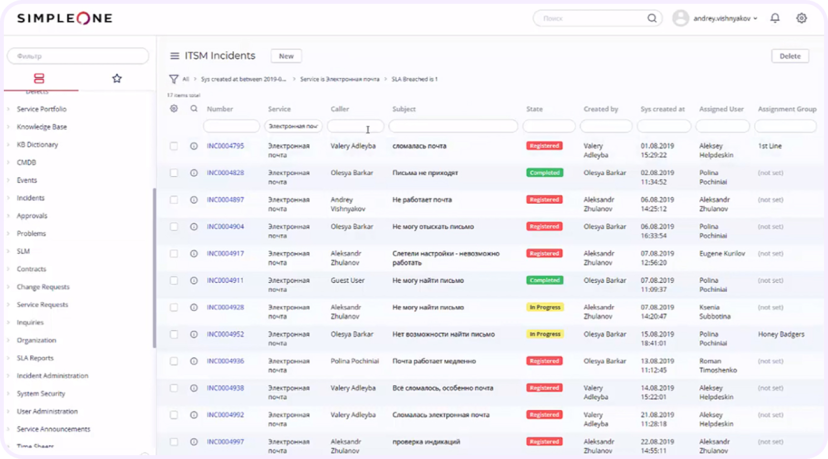This screenshot has height=459, width=828.
Task: Click the Caller column filter field
Action: (x=355, y=126)
